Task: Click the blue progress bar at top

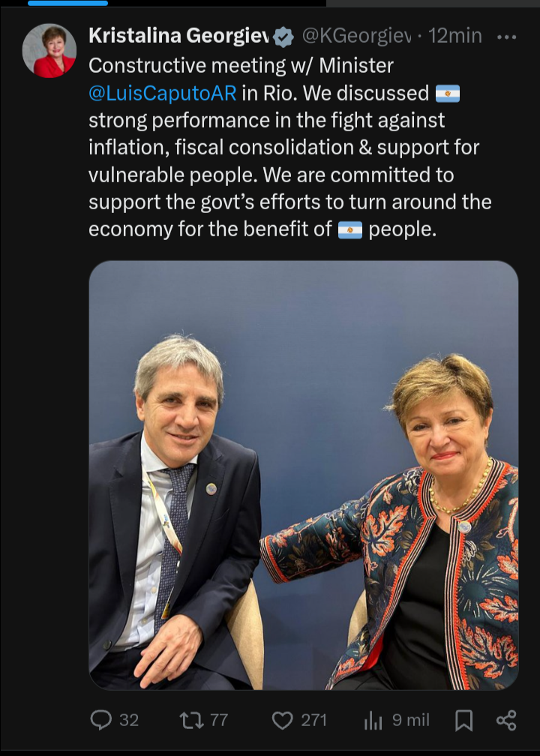Action: (x=68, y=3)
